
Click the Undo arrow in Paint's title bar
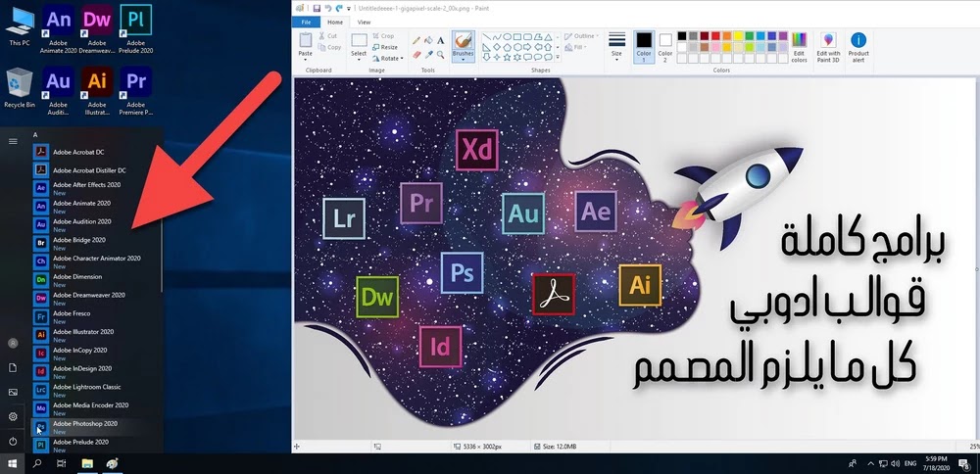pos(327,8)
